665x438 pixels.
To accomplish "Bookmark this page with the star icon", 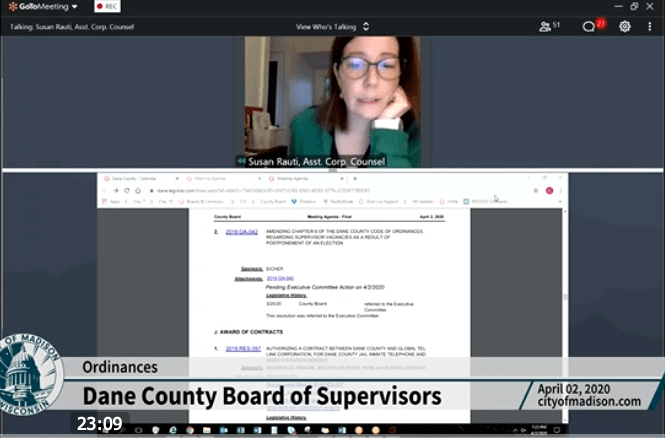I will [x=536, y=191].
